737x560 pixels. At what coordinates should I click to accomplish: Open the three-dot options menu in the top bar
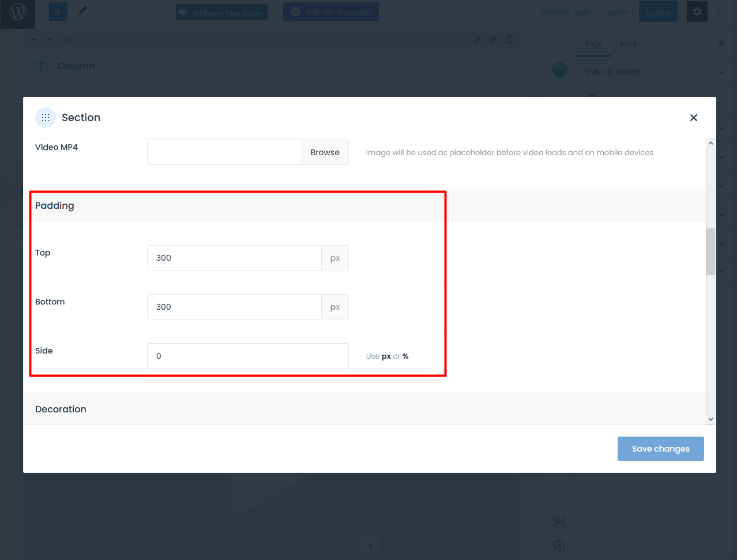coord(718,12)
